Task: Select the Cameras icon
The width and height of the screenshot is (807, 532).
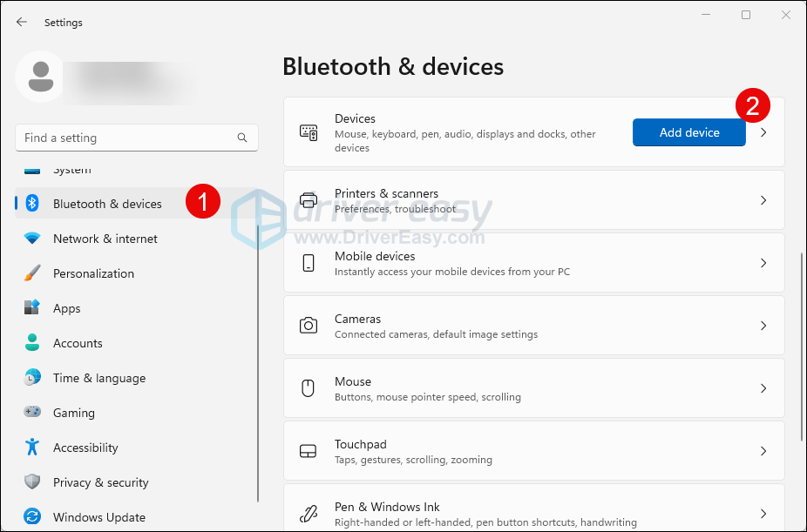Action: pyautogui.click(x=309, y=325)
